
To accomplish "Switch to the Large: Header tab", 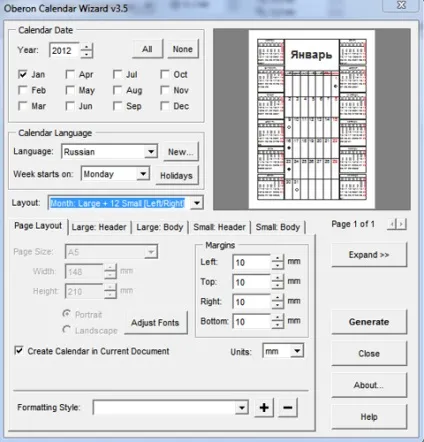I will pos(99,227).
